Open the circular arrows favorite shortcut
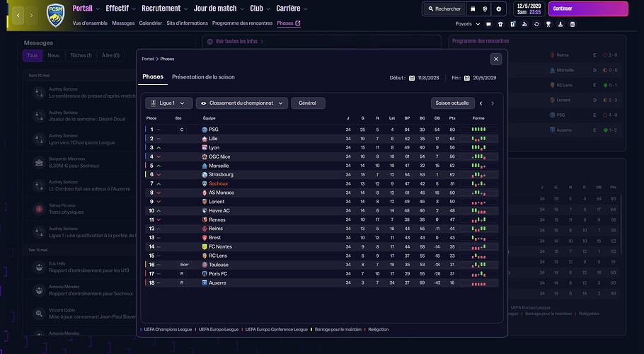This screenshot has width=644, height=354. pos(536,24)
